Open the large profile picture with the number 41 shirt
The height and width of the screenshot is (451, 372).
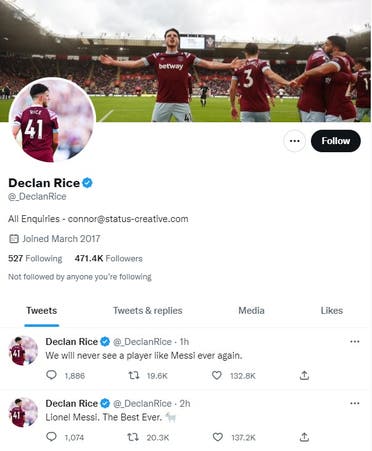52,121
